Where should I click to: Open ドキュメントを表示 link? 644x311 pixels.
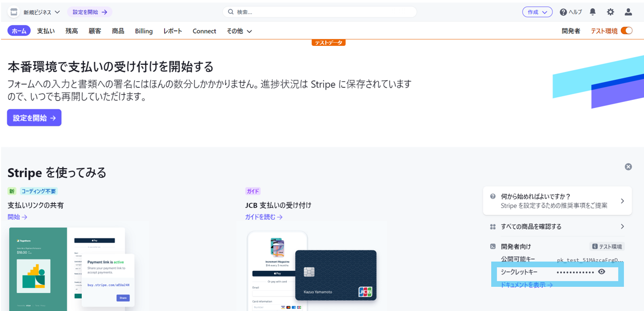click(527, 285)
